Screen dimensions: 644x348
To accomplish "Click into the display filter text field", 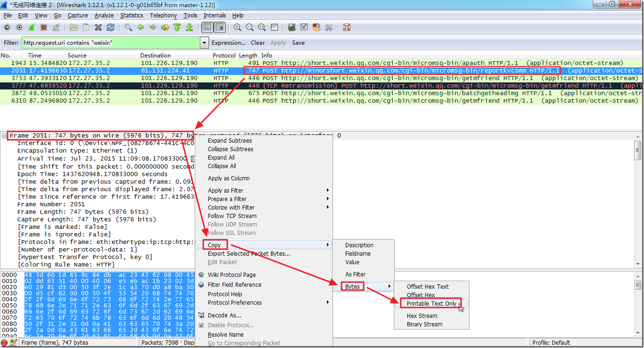I will pyautogui.click(x=111, y=43).
